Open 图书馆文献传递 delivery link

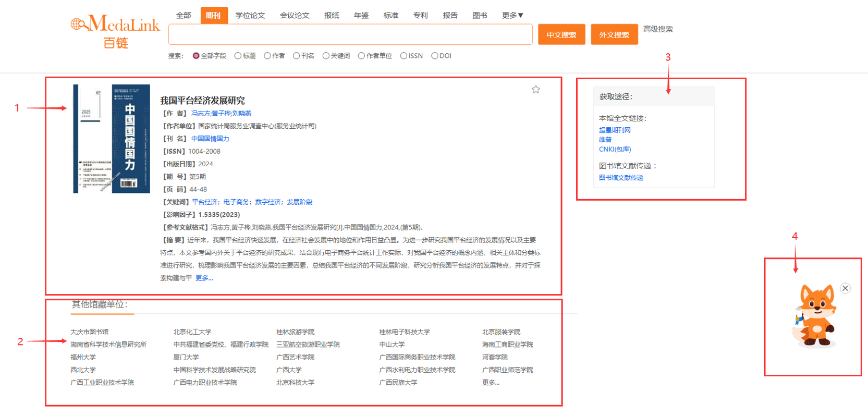(x=621, y=178)
